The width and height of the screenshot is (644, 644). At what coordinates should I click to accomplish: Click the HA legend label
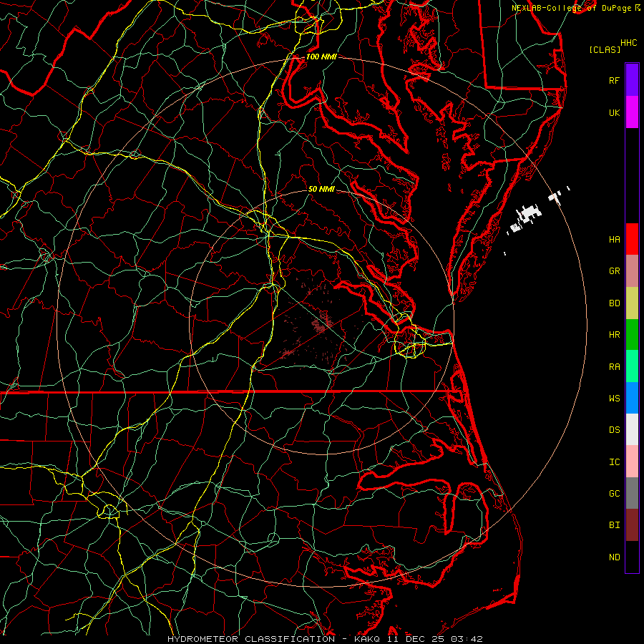click(614, 239)
